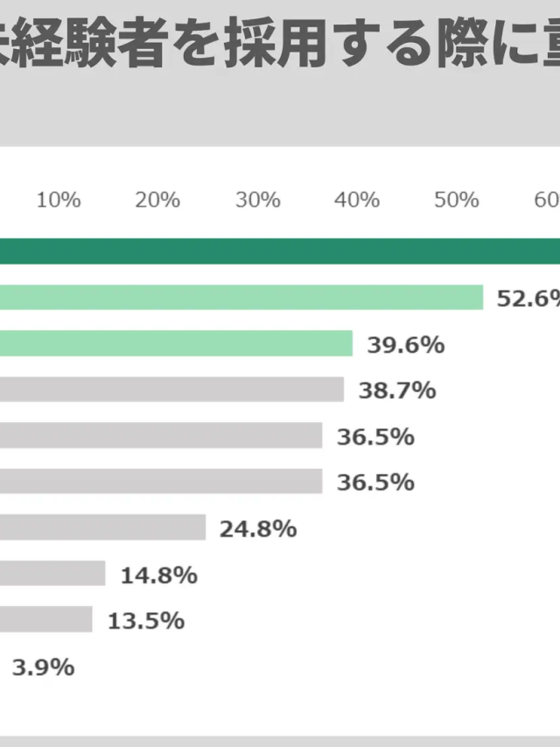560x747 pixels.
Task: Click the 13.5% data label
Action: click(x=145, y=621)
